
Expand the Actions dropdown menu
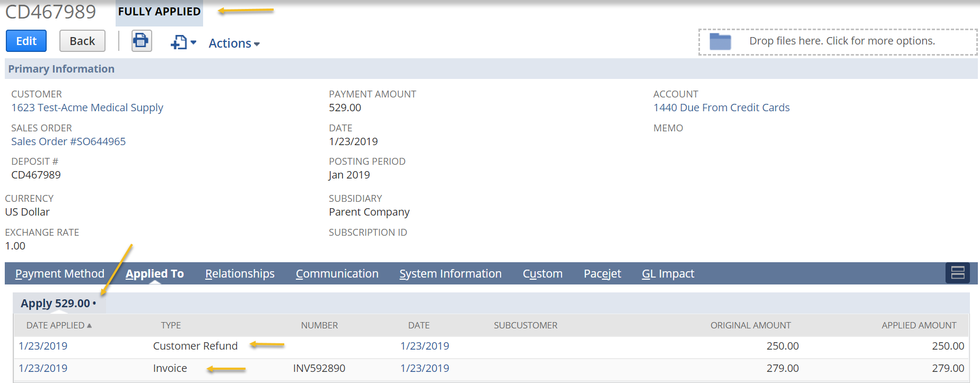[234, 43]
